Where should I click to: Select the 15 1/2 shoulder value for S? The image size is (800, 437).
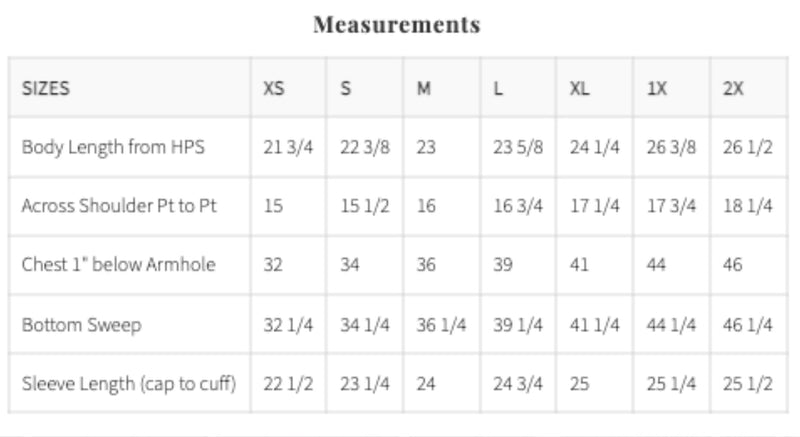(364, 206)
